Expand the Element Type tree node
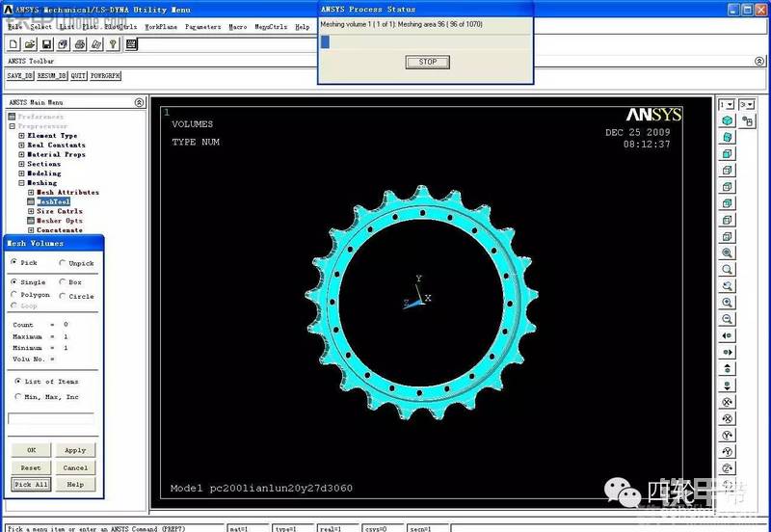 [21, 136]
